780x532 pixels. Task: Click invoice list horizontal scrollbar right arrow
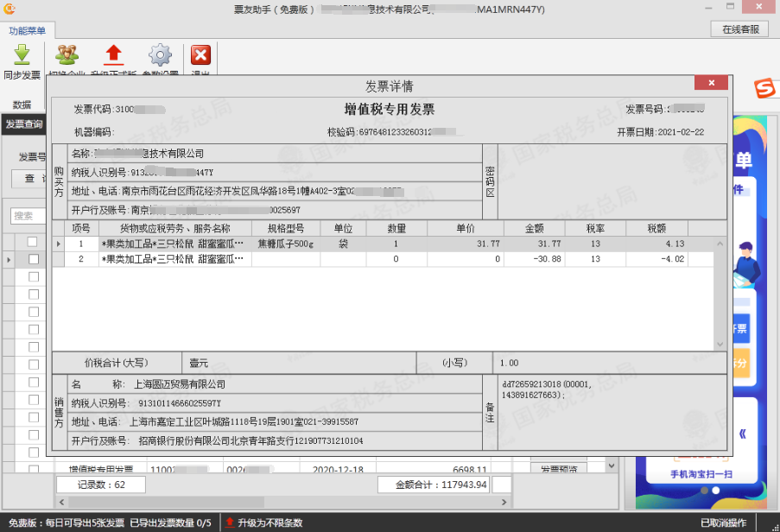pyautogui.click(x=504, y=502)
